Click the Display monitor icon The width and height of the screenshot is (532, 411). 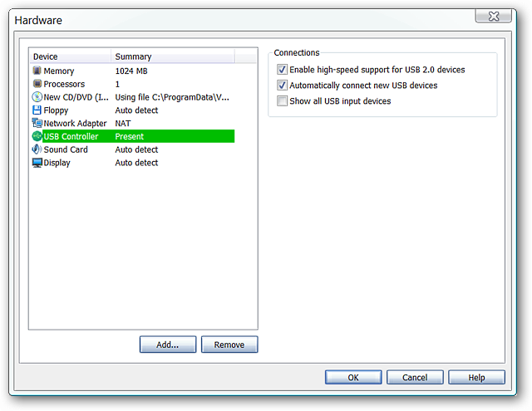click(x=37, y=163)
